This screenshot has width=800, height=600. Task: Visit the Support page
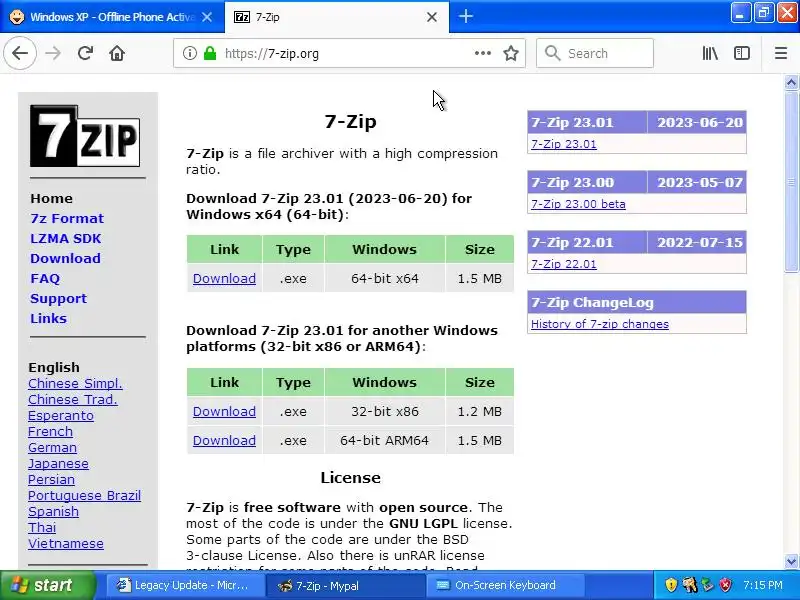pos(58,298)
